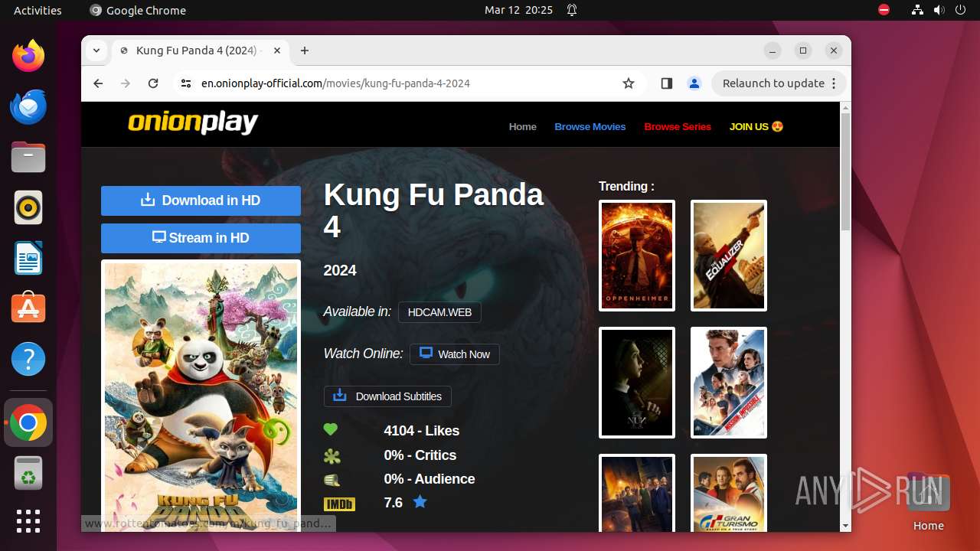Viewport: 980px width, 551px height.
Task: Click the page vertical scrollbar
Action: point(845,171)
